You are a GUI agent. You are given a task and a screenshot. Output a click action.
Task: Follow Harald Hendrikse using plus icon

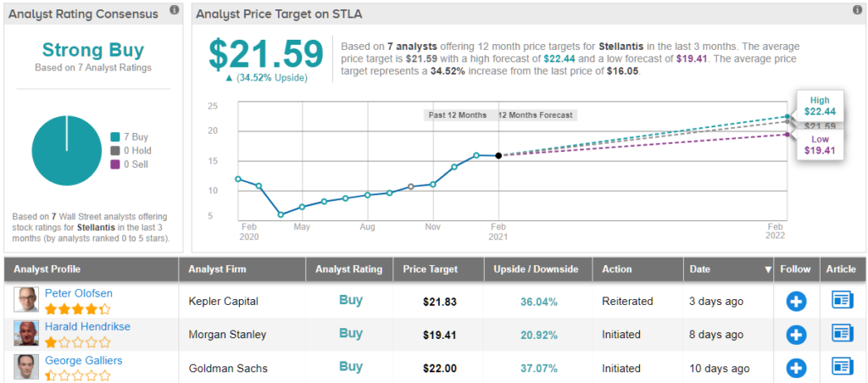(796, 334)
